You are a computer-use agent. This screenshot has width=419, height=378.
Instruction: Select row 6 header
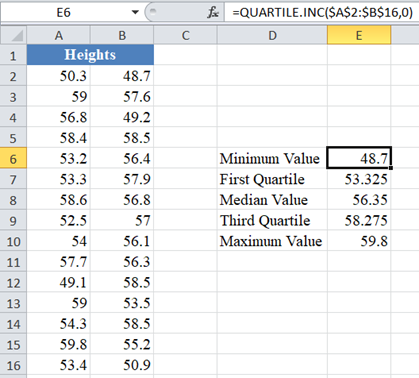(13, 159)
